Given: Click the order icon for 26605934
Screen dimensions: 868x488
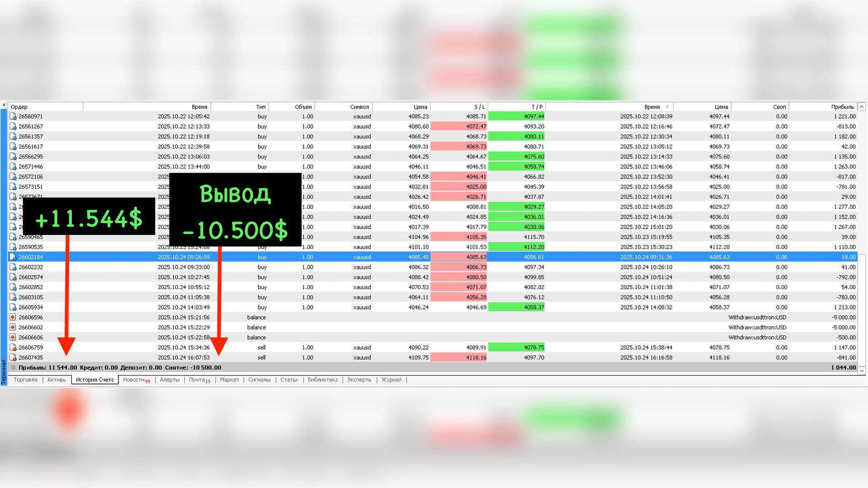Looking at the screenshot, I should (13, 307).
